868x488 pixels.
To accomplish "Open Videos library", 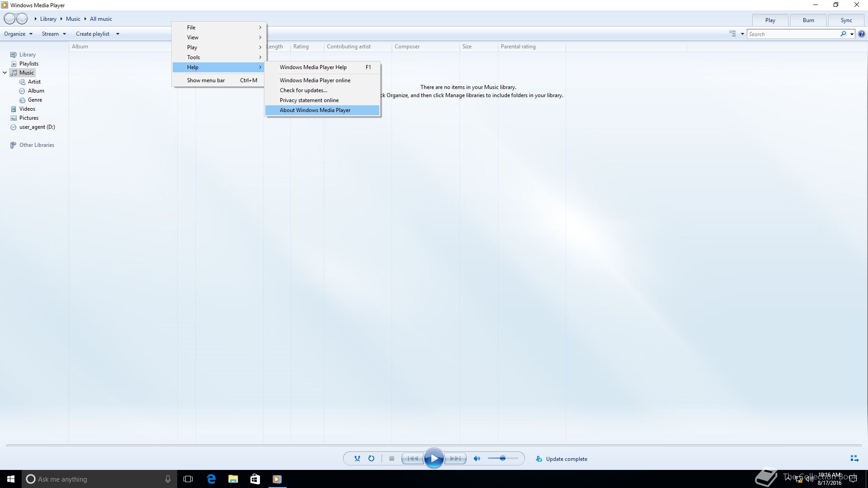I will pos(27,109).
